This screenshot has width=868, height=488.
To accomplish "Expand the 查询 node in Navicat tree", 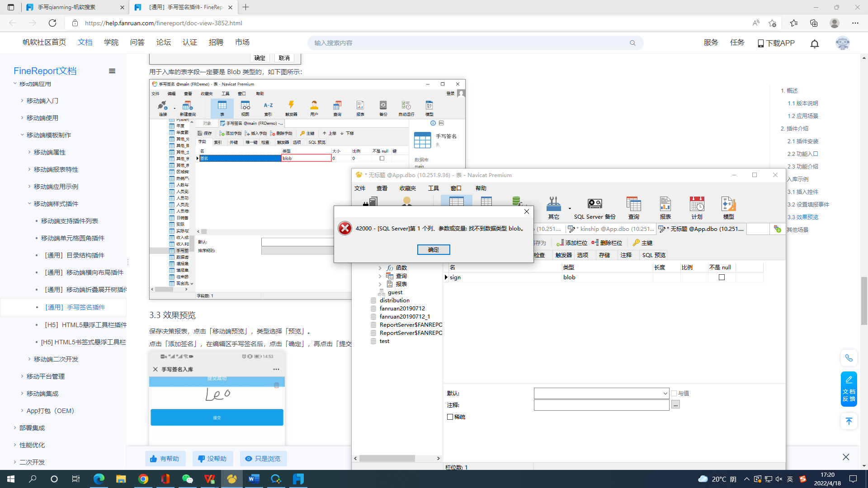I will tap(380, 276).
